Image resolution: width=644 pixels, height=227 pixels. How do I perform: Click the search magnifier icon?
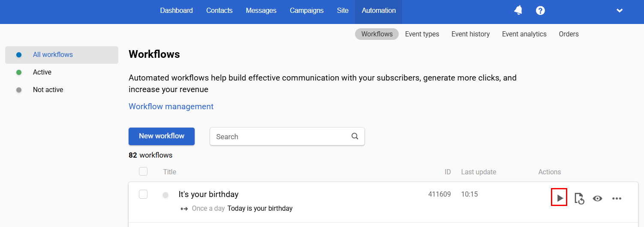pyautogui.click(x=355, y=136)
